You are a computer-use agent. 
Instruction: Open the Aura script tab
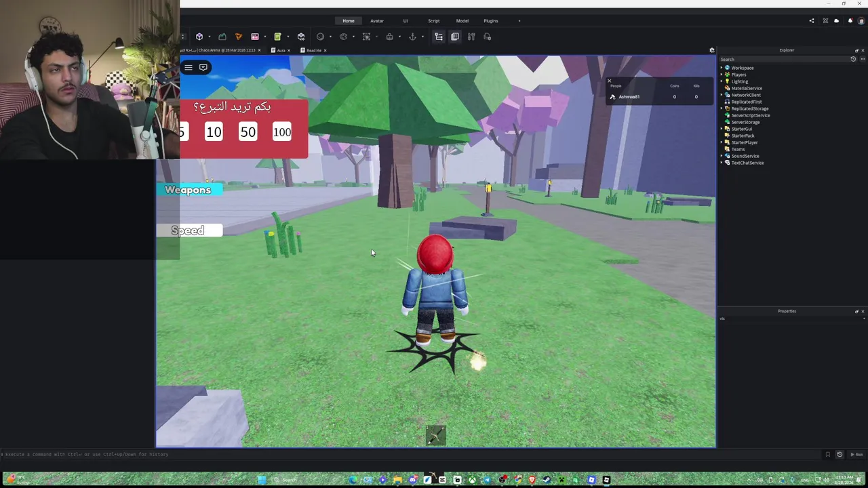coord(279,50)
